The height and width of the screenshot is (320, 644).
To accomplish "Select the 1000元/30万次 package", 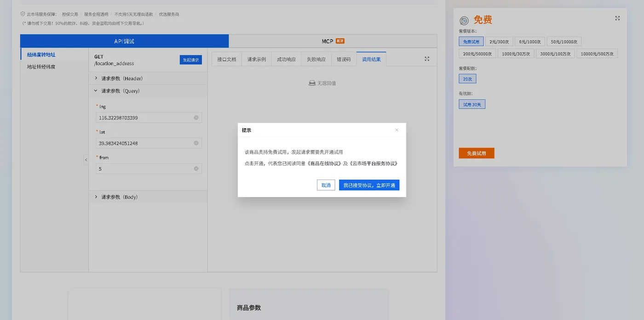I will coord(516,54).
